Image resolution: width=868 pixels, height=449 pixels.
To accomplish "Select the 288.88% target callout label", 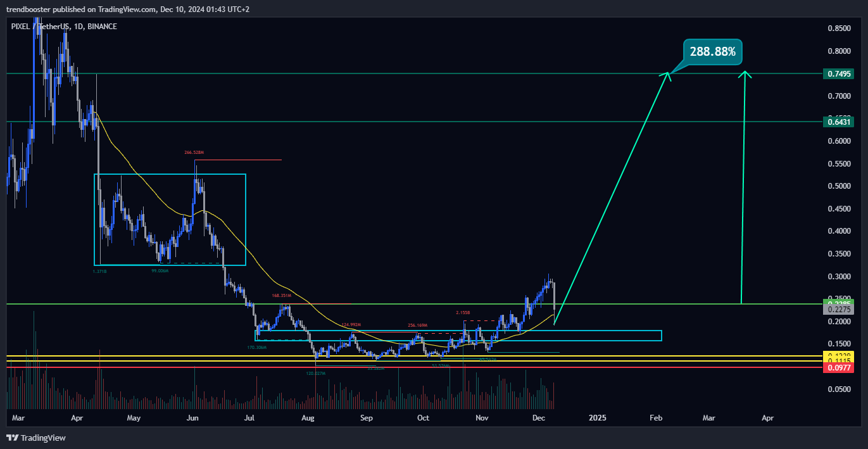I will [x=712, y=52].
